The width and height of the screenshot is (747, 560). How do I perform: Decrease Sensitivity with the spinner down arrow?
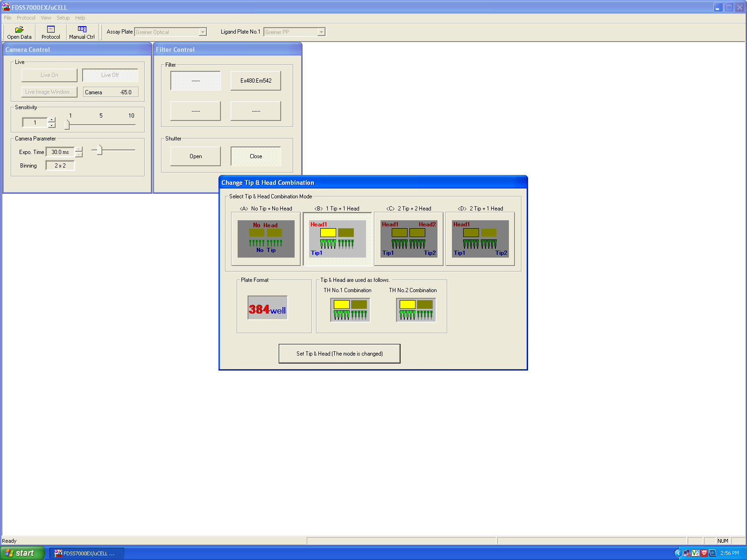coord(52,125)
